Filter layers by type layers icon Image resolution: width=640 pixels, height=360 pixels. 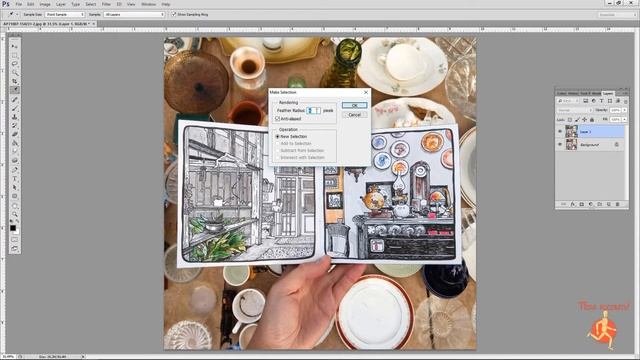point(602,101)
